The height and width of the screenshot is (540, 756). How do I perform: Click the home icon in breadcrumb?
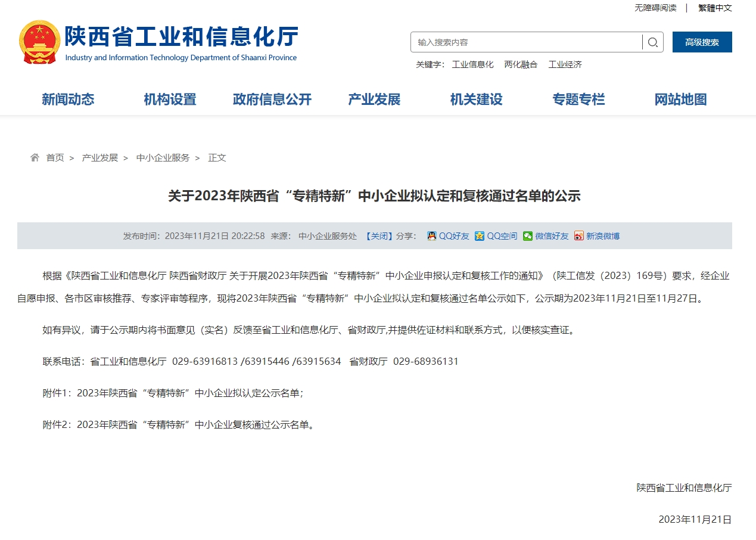coord(35,157)
